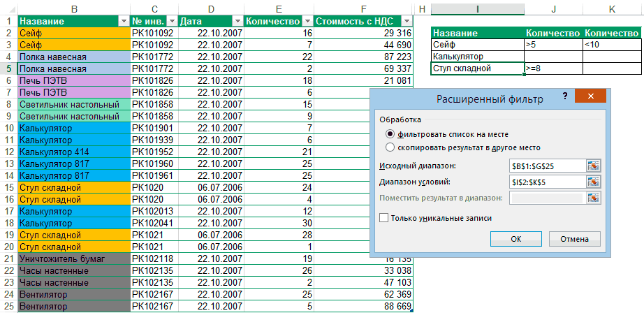Click the Исходный диапазон input field
Screen dimensions: 644x313
tap(546, 166)
